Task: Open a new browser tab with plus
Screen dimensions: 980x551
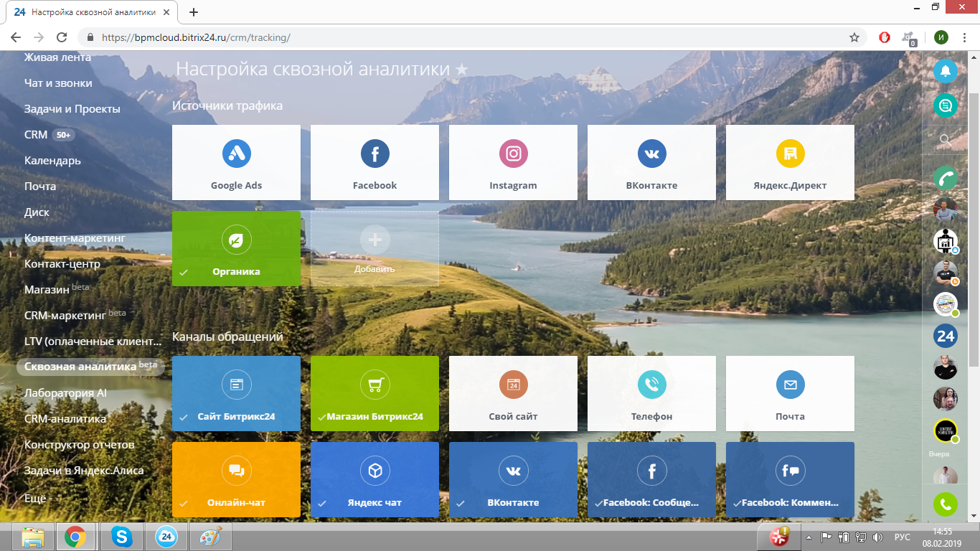Action: coord(193,12)
